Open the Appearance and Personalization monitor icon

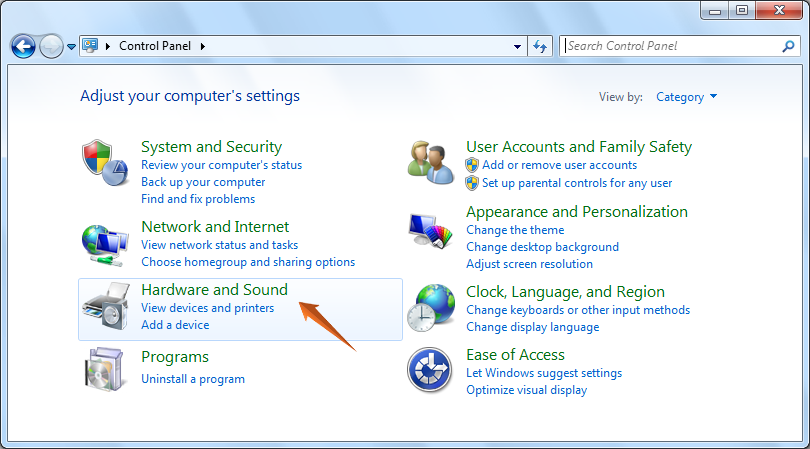(430, 231)
